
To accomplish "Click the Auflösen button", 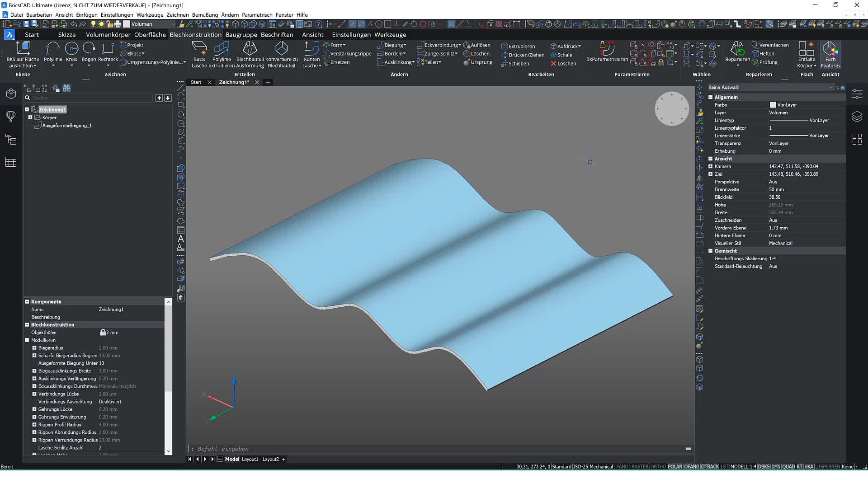I will 477,45.
